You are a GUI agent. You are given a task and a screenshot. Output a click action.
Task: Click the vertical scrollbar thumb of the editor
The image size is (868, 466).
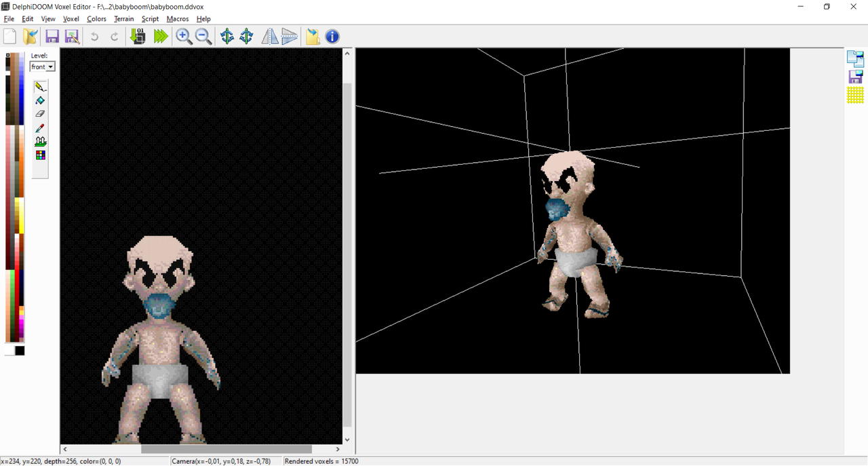[347, 255]
